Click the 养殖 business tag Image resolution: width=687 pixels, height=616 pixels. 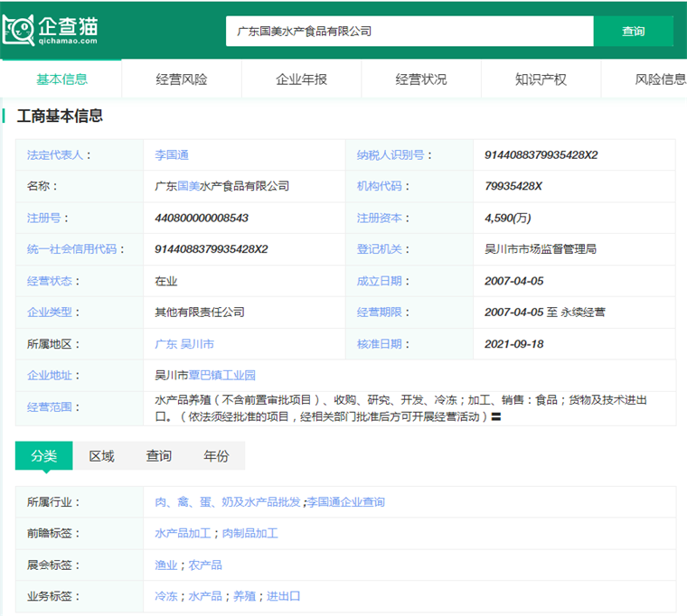(x=244, y=596)
